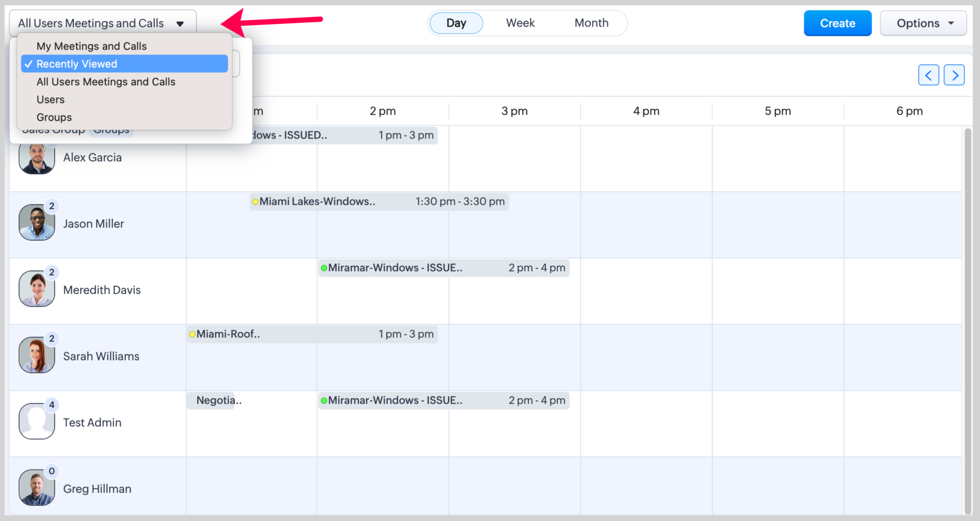Click Test Admin's placeholder avatar
The width and height of the screenshot is (980, 521).
[37, 422]
